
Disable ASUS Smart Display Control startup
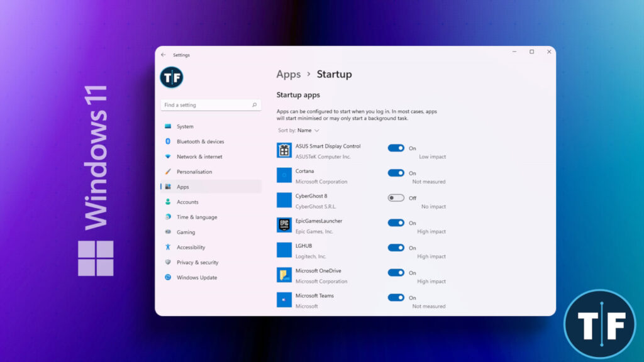tap(396, 148)
